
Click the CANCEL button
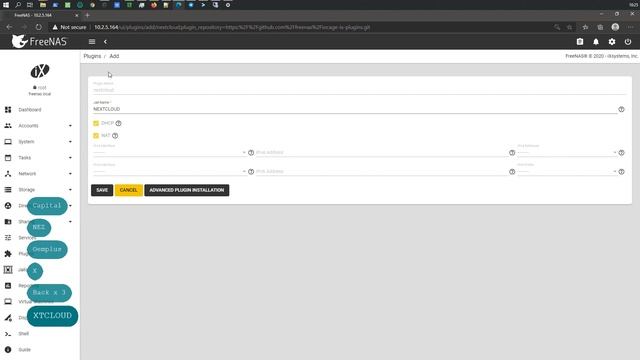click(x=129, y=190)
